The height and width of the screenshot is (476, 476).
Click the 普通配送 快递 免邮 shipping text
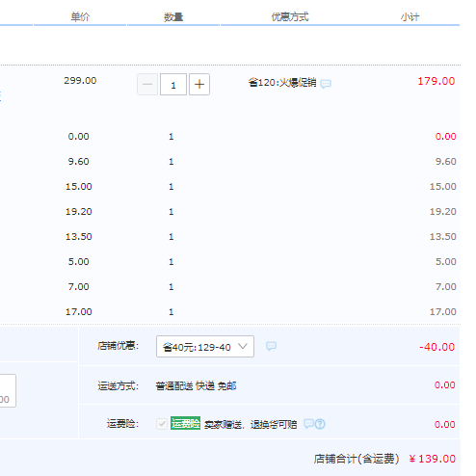pyautogui.click(x=197, y=385)
